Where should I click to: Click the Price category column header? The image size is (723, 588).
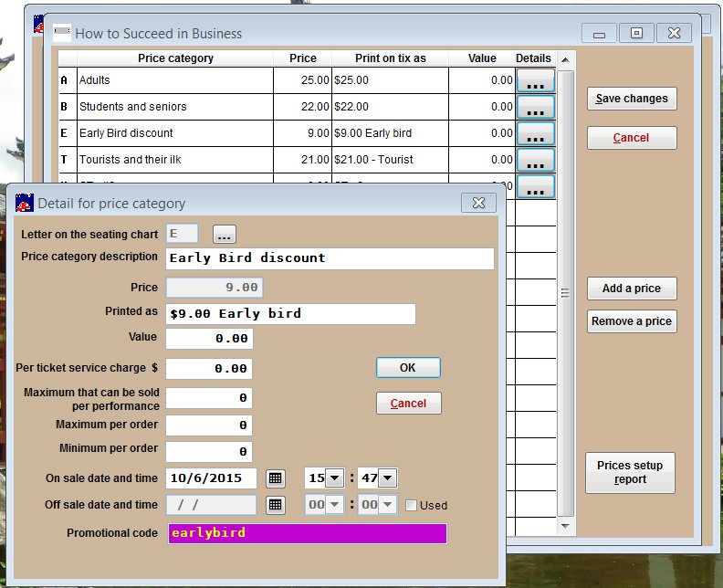(x=175, y=58)
